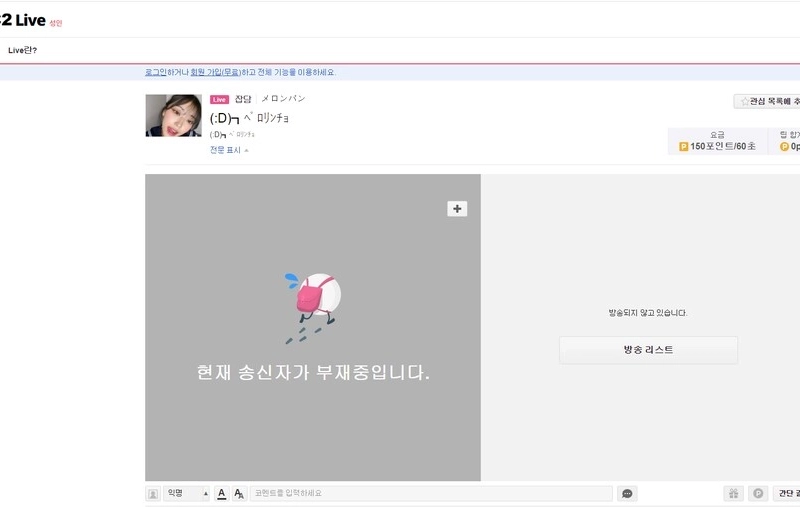Viewport: 800px width, 507px height.
Task: Open the 회원 가입(무료) signup link
Action: pyautogui.click(x=215, y=72)
